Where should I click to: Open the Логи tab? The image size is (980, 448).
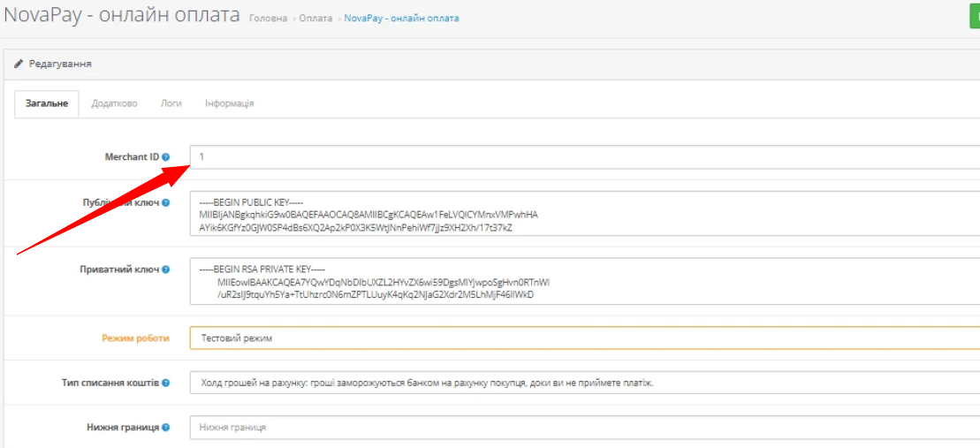point(171,103)
